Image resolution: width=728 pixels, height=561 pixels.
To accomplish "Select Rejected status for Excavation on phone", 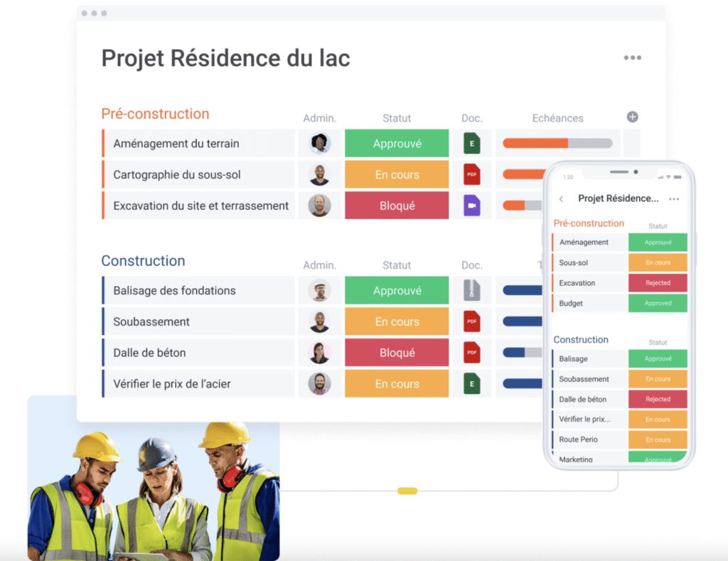I will [658, 283].
